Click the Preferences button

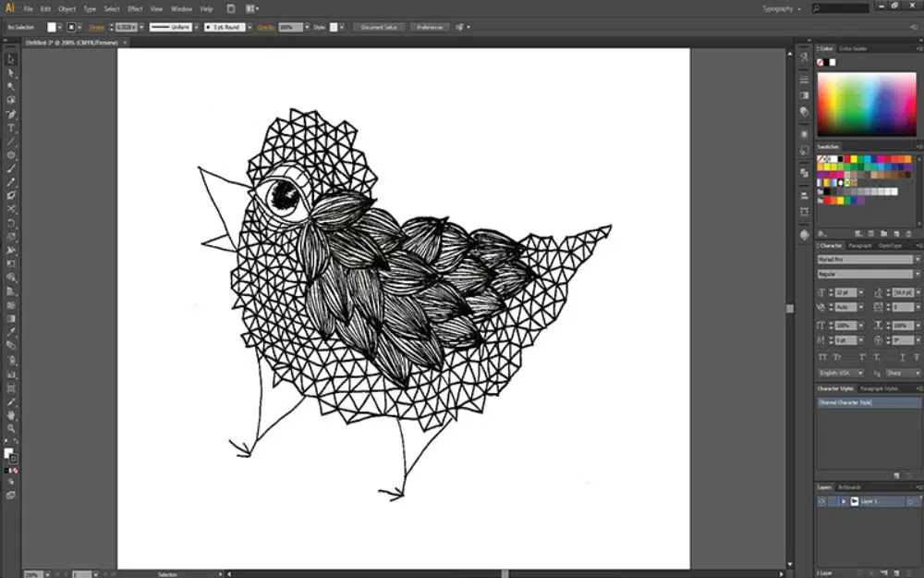[x=429, y=27]
